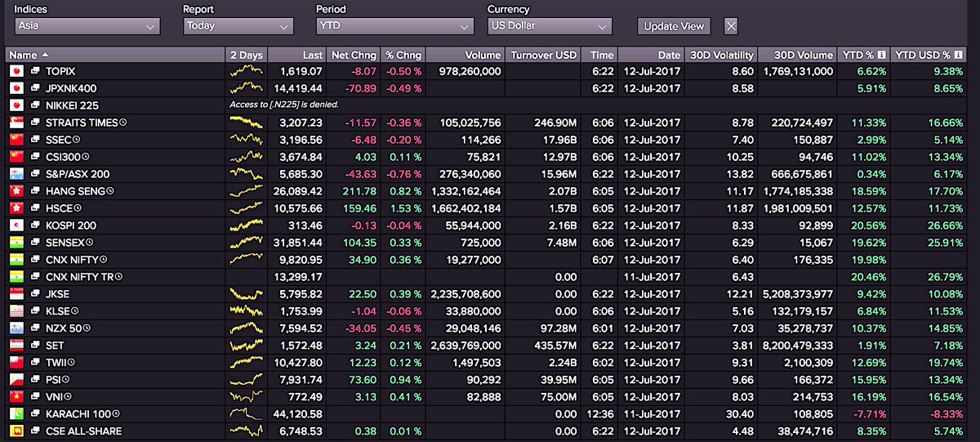
Task: Open the TOPIX 2-day sparkline chart
Action: tap(247, 72)
